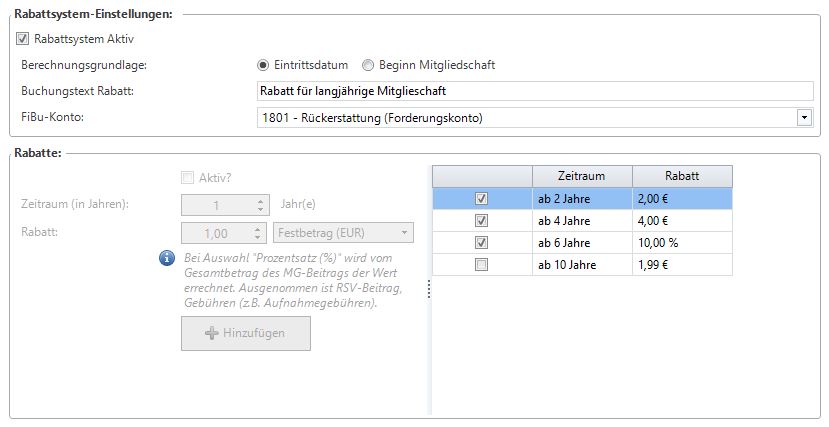Click the Zeitraum column header
This screenshot has height=427, width=829.
pyautogui.click(x=581, y=176)
